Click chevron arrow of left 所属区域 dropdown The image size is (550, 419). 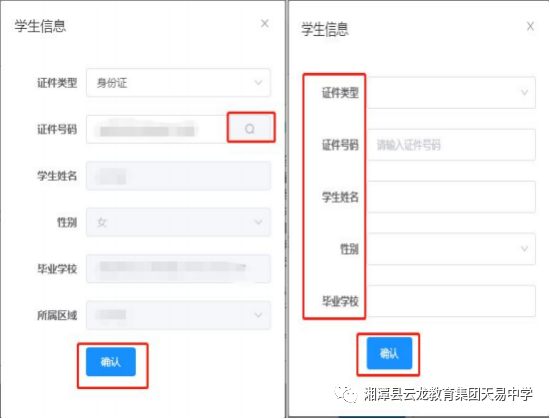pos(258,315)
